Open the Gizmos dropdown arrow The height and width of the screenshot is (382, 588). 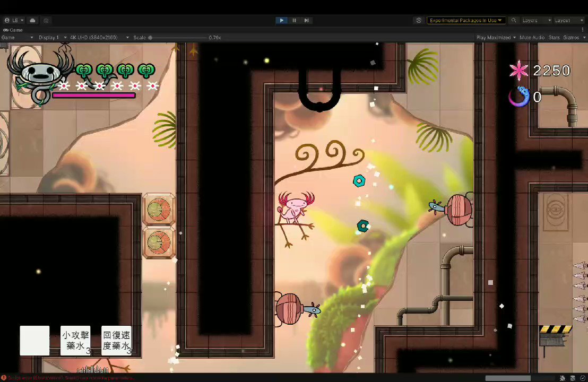[x=584, y=38]
